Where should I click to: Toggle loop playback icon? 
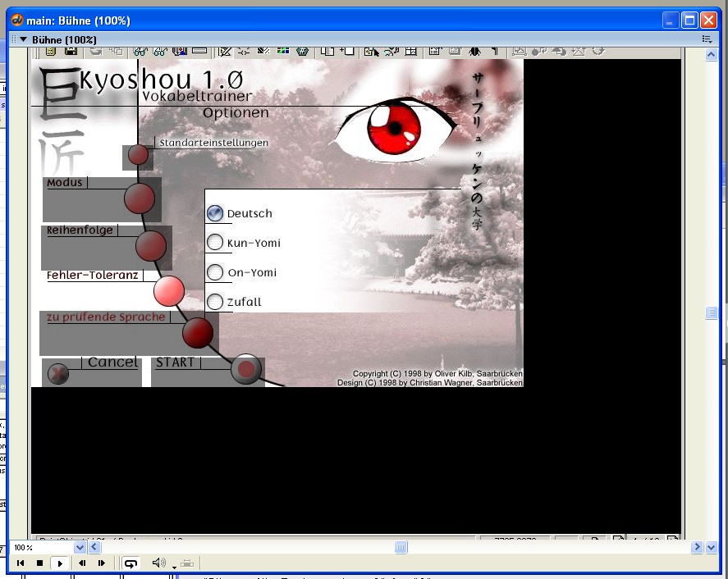tap(130, 563)
